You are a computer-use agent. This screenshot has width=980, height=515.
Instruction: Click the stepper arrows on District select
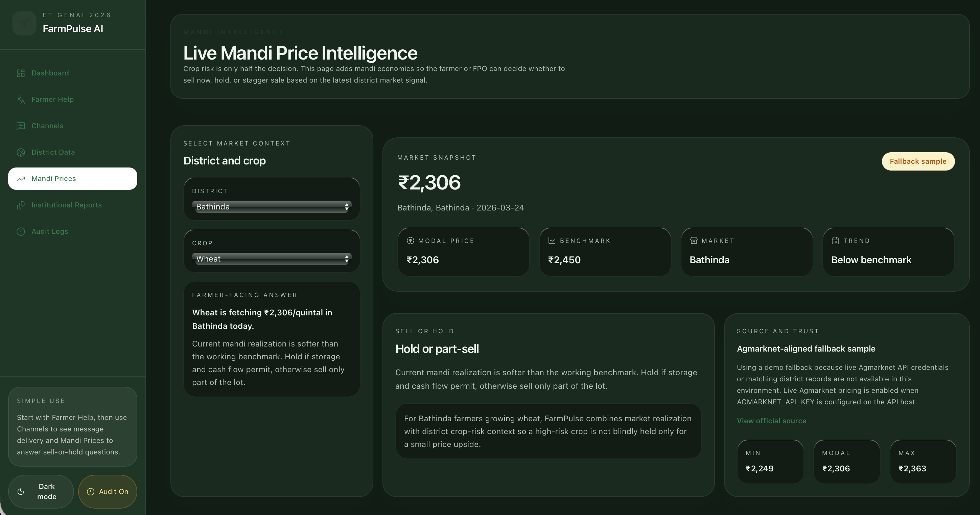tap(347, 207)
